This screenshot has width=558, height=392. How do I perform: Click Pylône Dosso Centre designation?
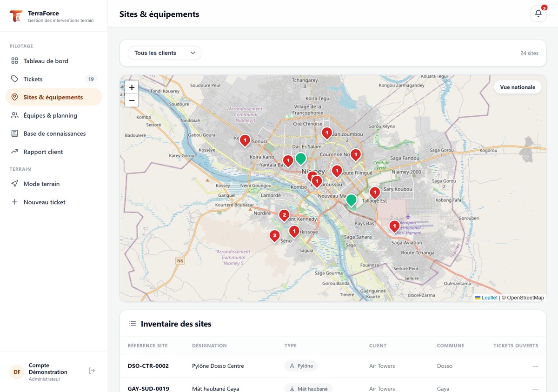click(x=218, y=366)
